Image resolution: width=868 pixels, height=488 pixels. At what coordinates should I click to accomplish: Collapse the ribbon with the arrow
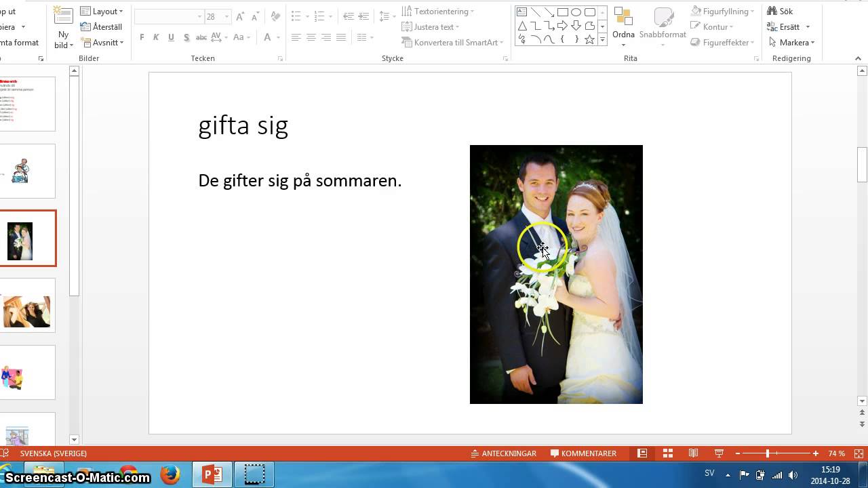coord(858,59)
